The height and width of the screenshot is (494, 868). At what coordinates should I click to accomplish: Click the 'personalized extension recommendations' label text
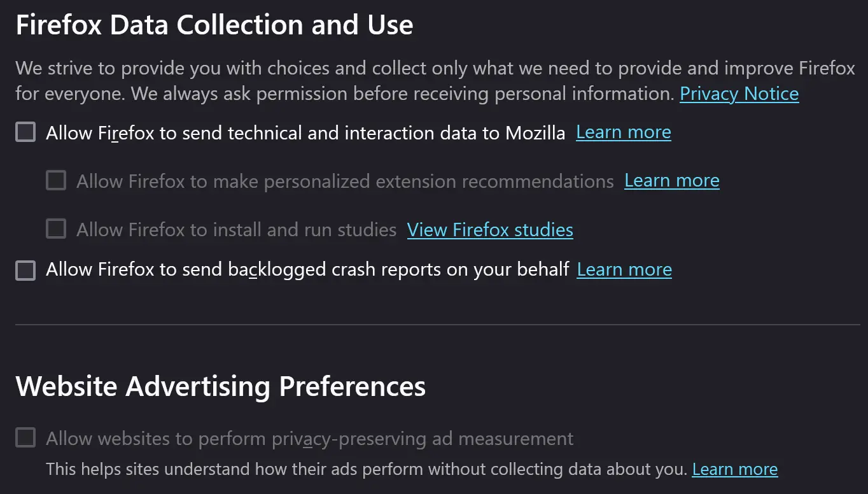coord(345,181)
